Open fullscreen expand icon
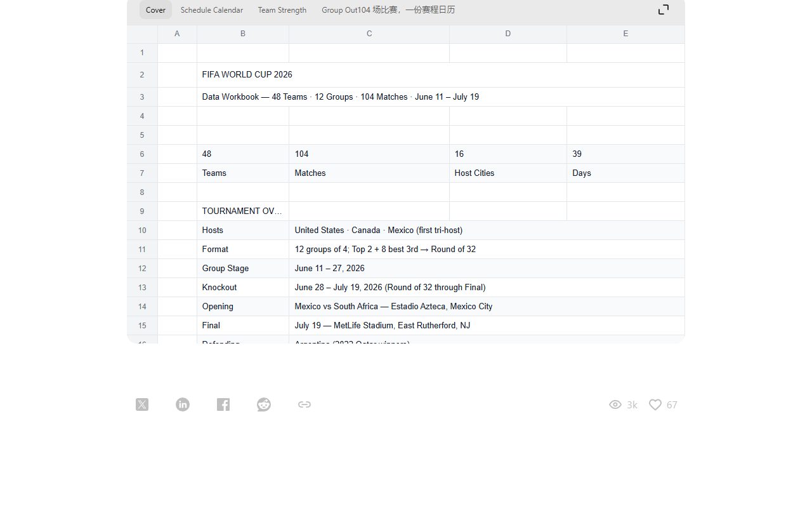The width and height of the screenshot is (812, 508). pyautogui.click(x=664, y=10)
